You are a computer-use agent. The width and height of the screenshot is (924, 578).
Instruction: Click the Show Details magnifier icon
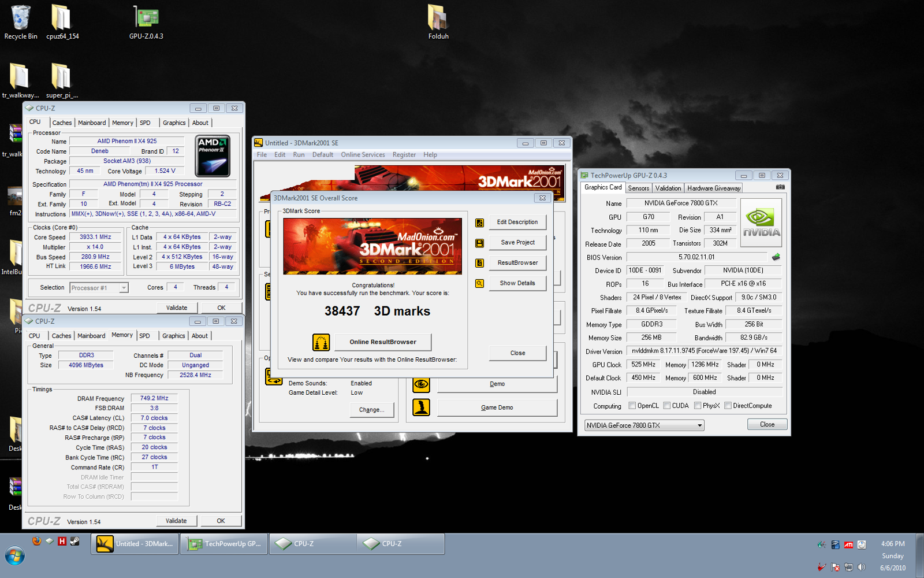pyautogui.click(x=479, y=283)
